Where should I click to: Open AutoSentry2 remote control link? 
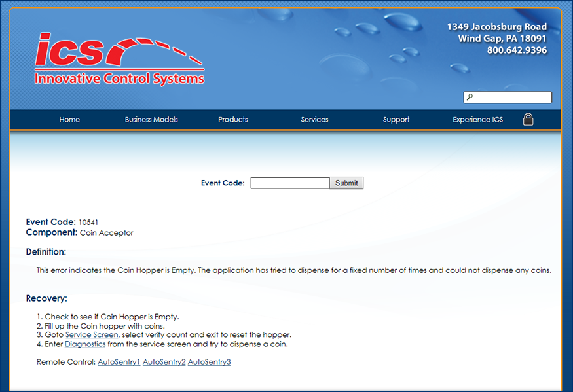164,361
